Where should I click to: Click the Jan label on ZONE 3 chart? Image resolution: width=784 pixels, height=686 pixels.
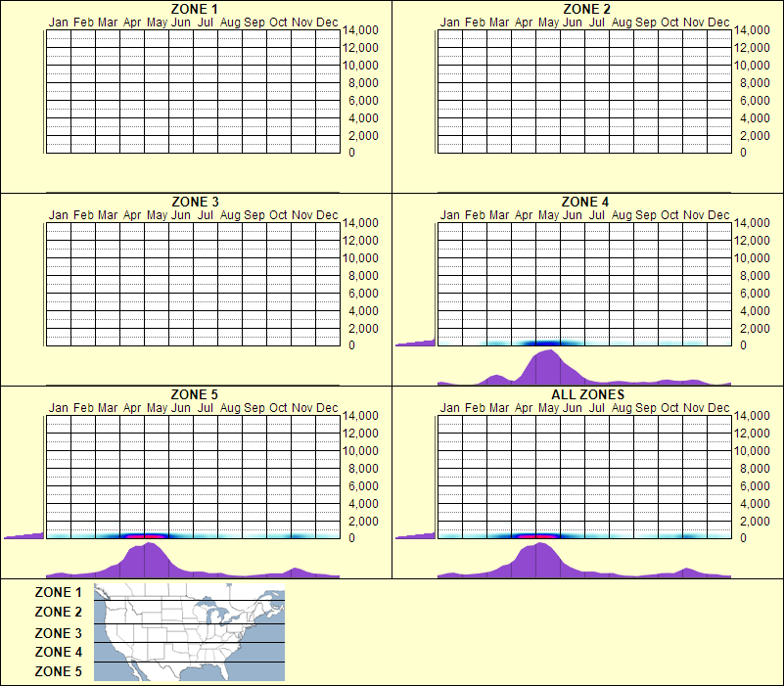click(x=59, y=214)
